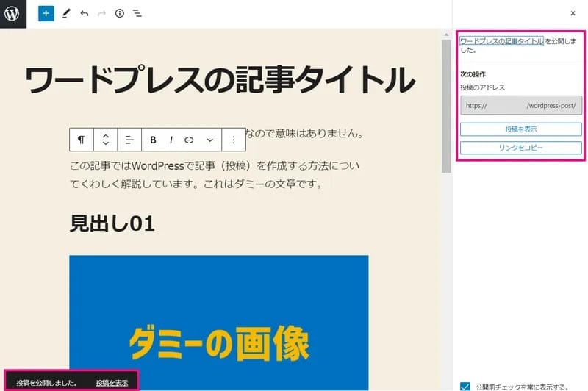Click the WordPress logo icon
The width and height of the screenshot is (588, 391).
pyautogui.click(x=12, y=14)
